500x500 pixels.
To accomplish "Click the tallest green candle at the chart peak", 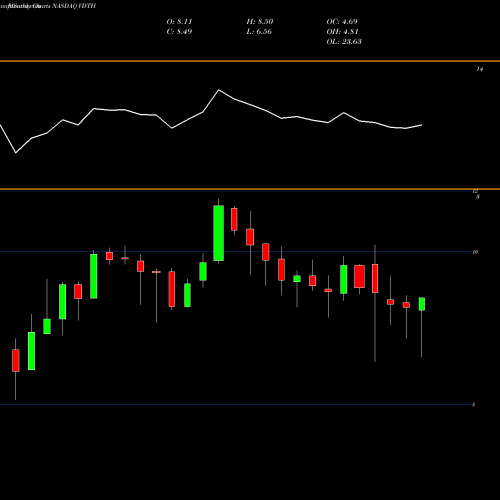I will click(219, 233).
